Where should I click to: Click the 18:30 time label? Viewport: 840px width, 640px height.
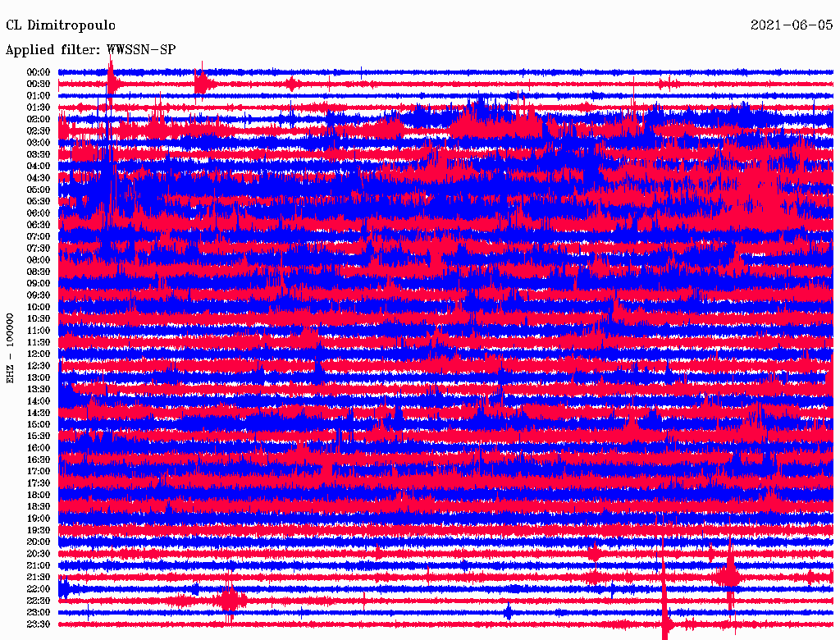click(x=39, y=506)
